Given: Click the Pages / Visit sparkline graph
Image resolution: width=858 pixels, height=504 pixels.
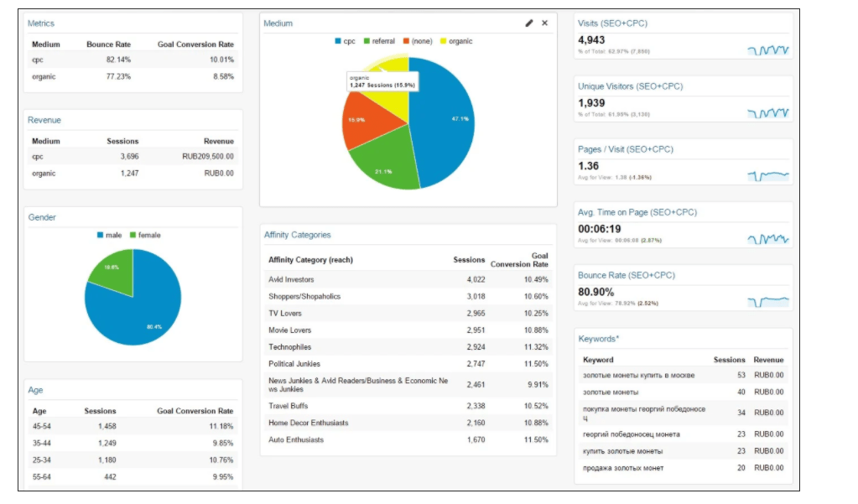Looking at the screenshot, I should click(x=767, y=176).
